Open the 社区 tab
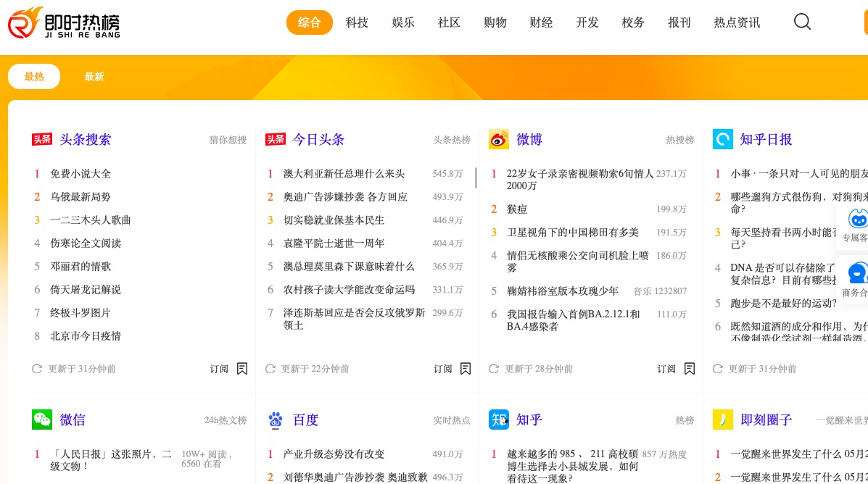The height and width of the screenshot is (484, 868). pyautogui.click(x=449, y=22)
